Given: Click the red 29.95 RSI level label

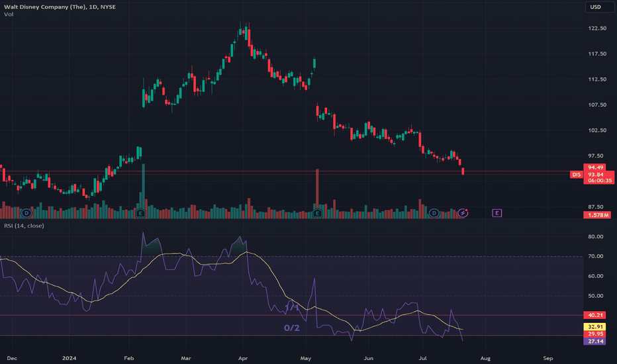Looking at the screenshot, I should 595,334.
